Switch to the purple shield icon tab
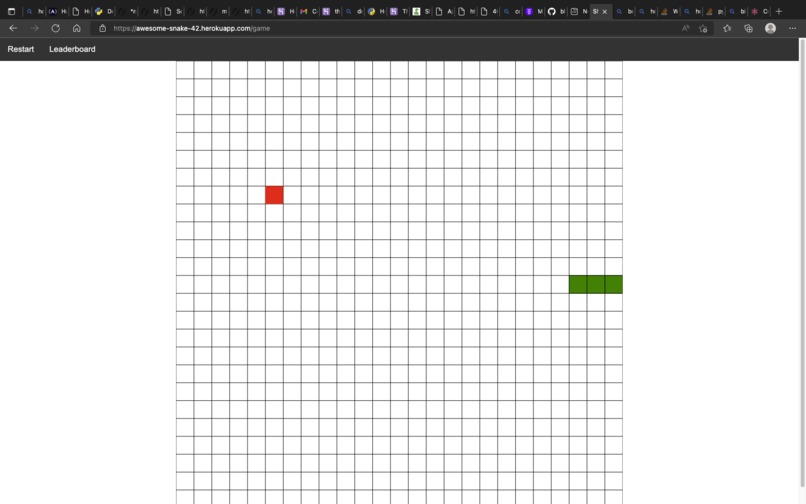This screenshot has height=504, width=806. click(x=533, y=11)
